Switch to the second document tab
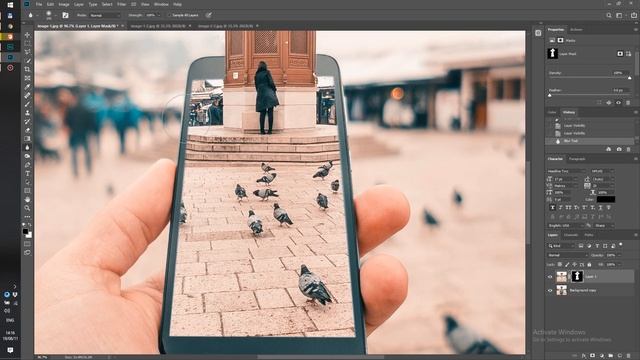The width and height of the screenshot is (640, 360). [160, 26]
